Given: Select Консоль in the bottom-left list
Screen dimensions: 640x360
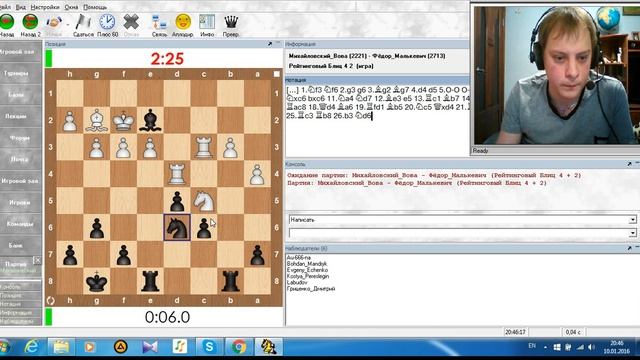Looking at the screenshot, I should [x=11, y=287].
